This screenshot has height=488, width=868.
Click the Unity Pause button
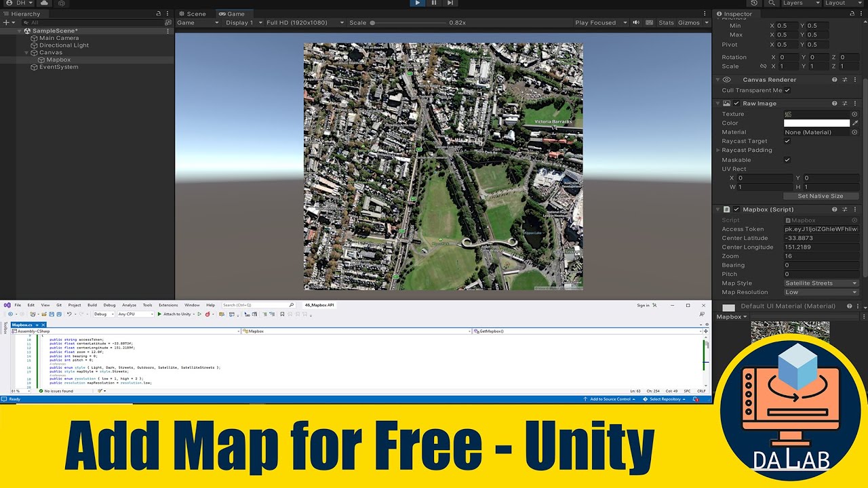(x=434, y=3)
